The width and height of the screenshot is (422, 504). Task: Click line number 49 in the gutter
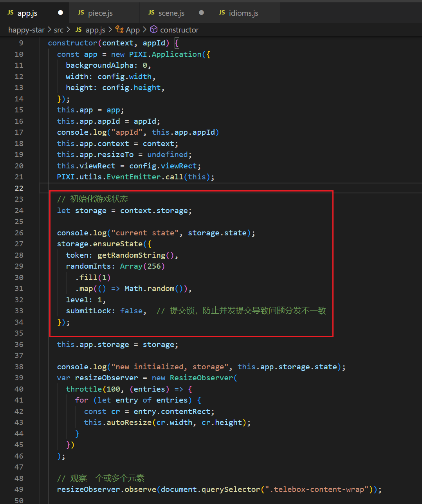click(19, 490)
